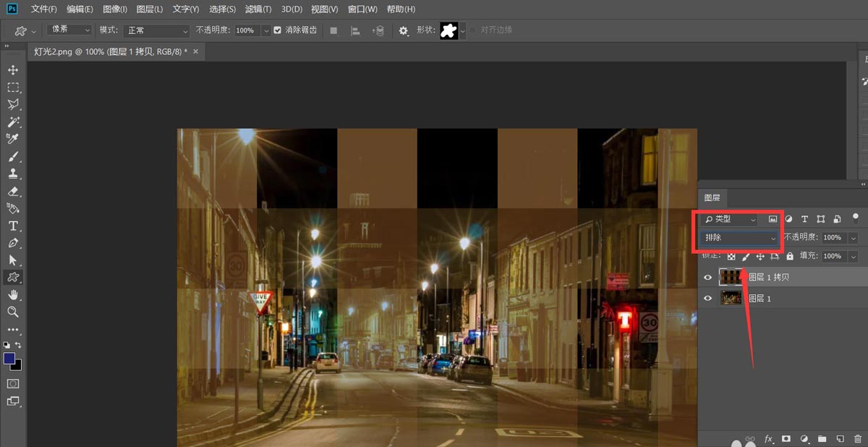The width and height of the screenshot is (868, 447).
Task: Open the 文件 menu
Action: (x=44, y=9)
